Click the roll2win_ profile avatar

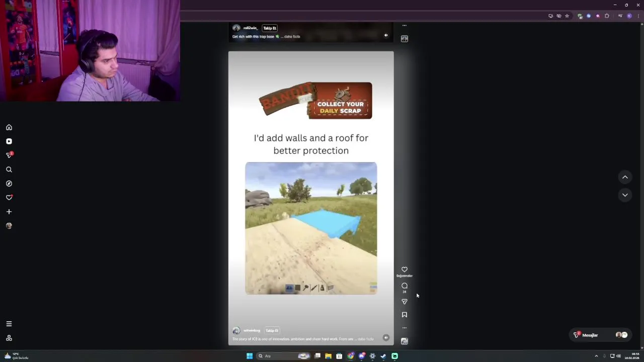tap(236, 28)
